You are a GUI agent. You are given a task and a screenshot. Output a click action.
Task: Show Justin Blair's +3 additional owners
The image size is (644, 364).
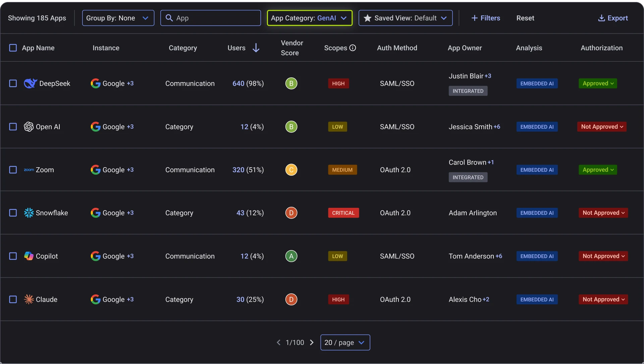[x=488, y=76]
